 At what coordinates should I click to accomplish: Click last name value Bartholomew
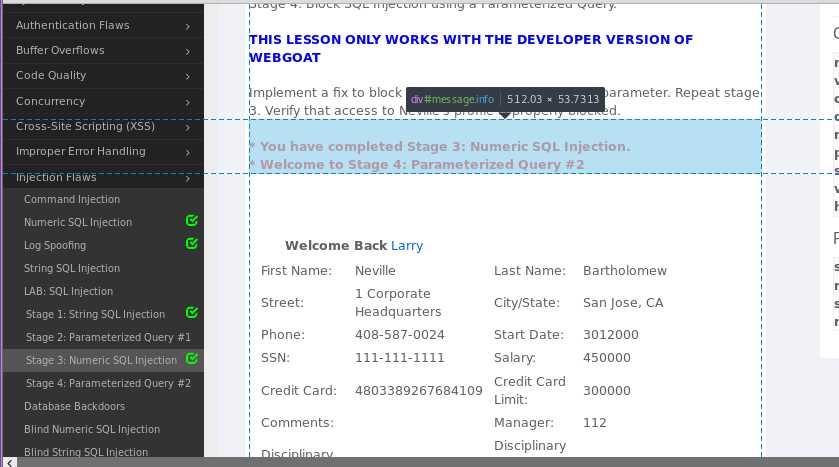click(625, 271)
